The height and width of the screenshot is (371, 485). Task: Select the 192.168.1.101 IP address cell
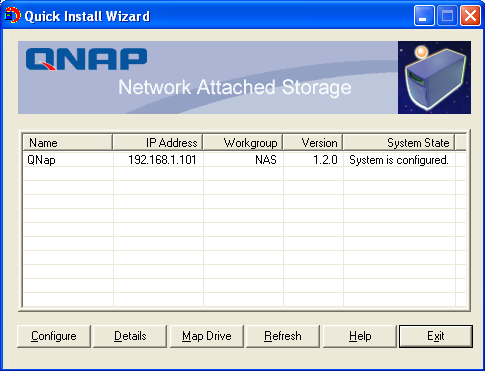[158, 160]
